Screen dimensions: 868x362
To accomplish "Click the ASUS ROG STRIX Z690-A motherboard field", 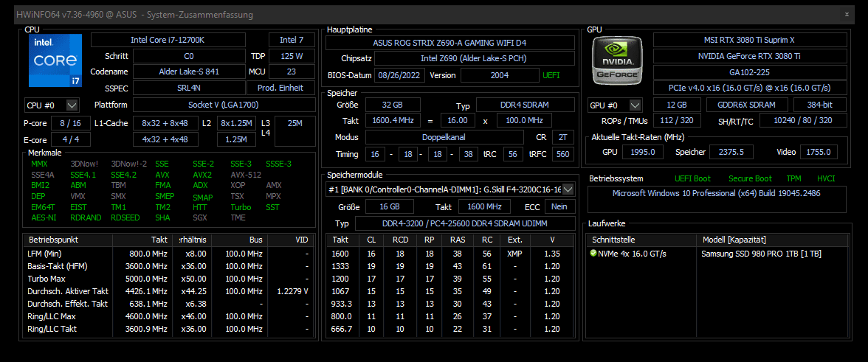I will 450,43.
